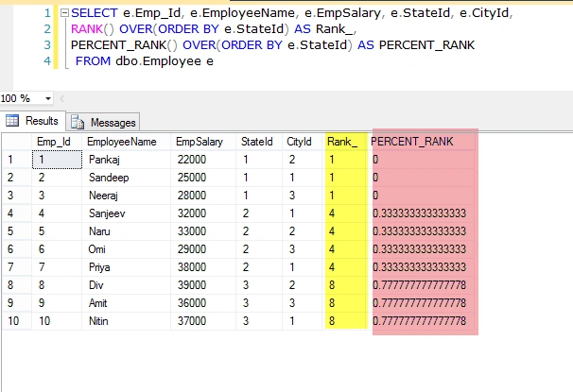This screenshot has height=392, width=573.
Task: Click Rank_ value in Div row
Action: [x=344, y=285]
